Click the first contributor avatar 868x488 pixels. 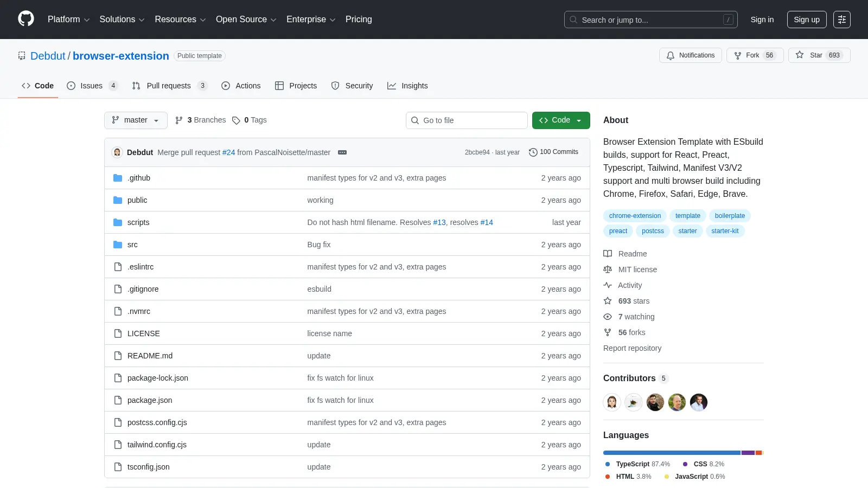[612, 402]
